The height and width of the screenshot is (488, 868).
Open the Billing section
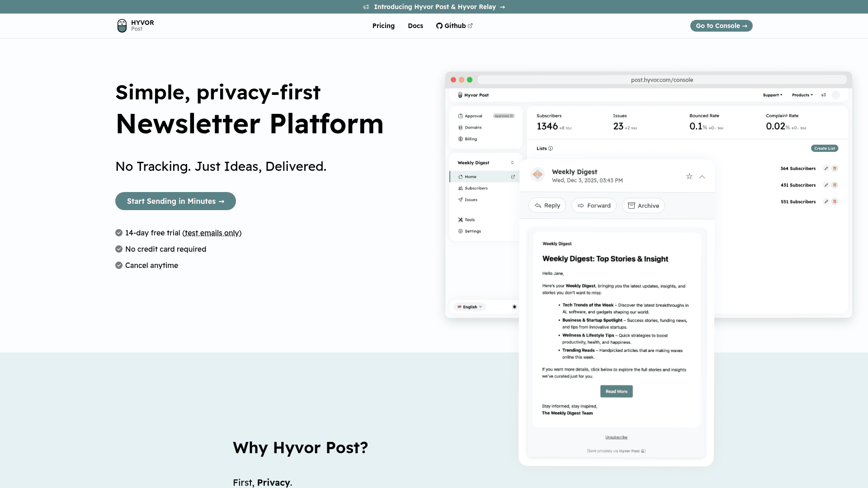[x=472, y=139]
